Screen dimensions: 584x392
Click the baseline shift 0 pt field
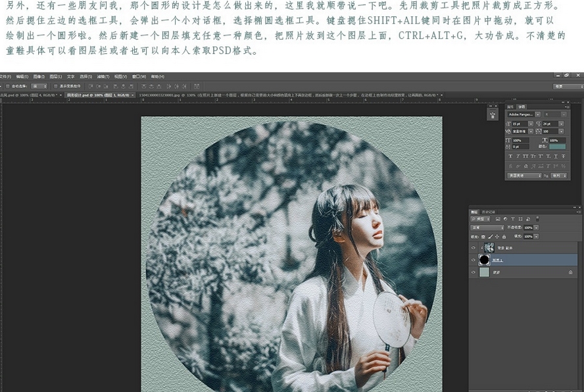[521, 147]
